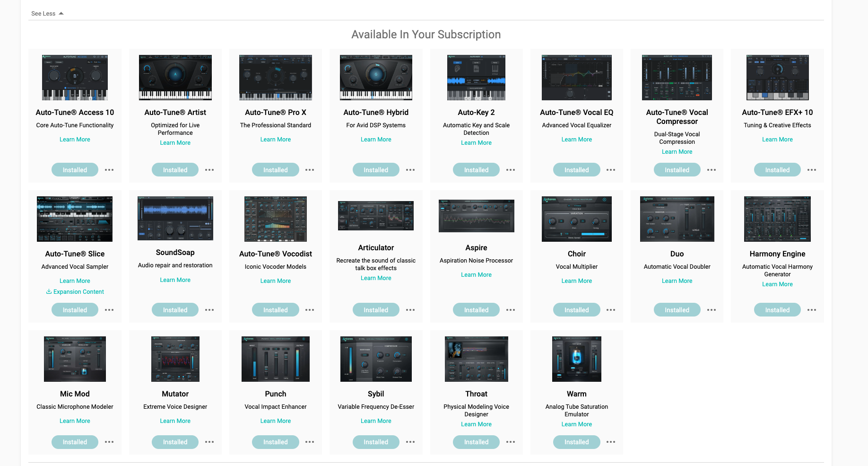Open more options for Throat

[511, 442]
